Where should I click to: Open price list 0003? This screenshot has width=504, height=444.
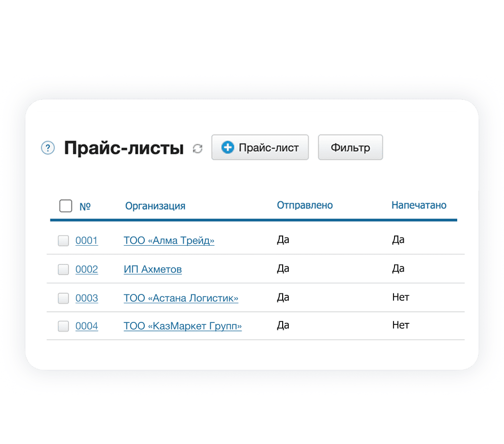click(87, 298)
